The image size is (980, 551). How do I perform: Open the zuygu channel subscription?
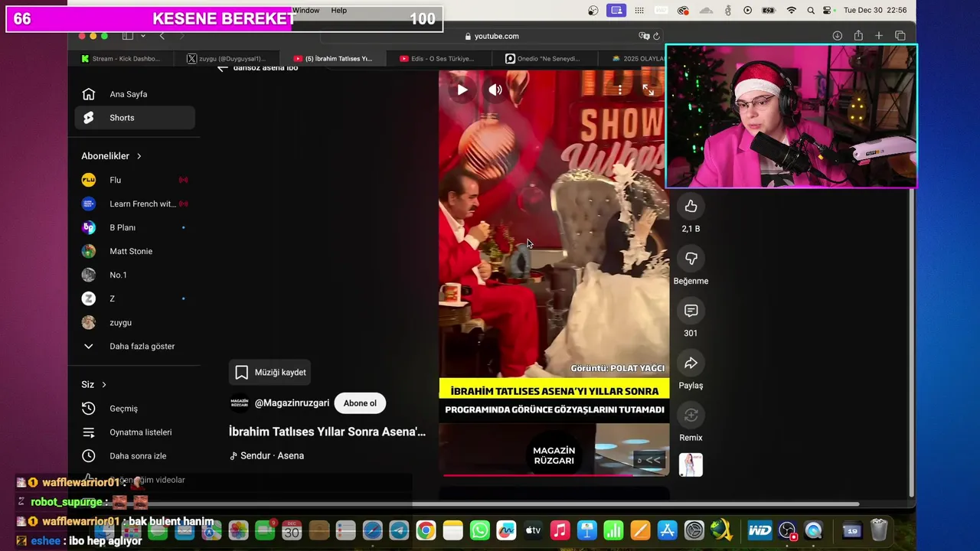tap(135, 322)
